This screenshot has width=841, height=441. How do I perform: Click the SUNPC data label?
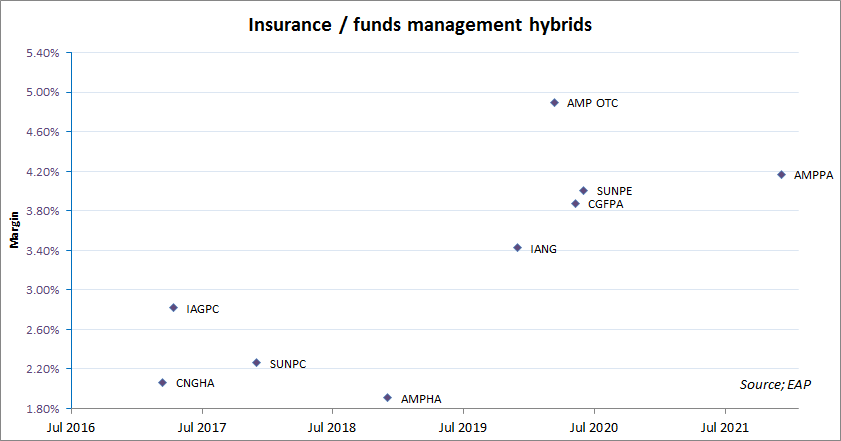pyautogui.click(x=288, y=364)
